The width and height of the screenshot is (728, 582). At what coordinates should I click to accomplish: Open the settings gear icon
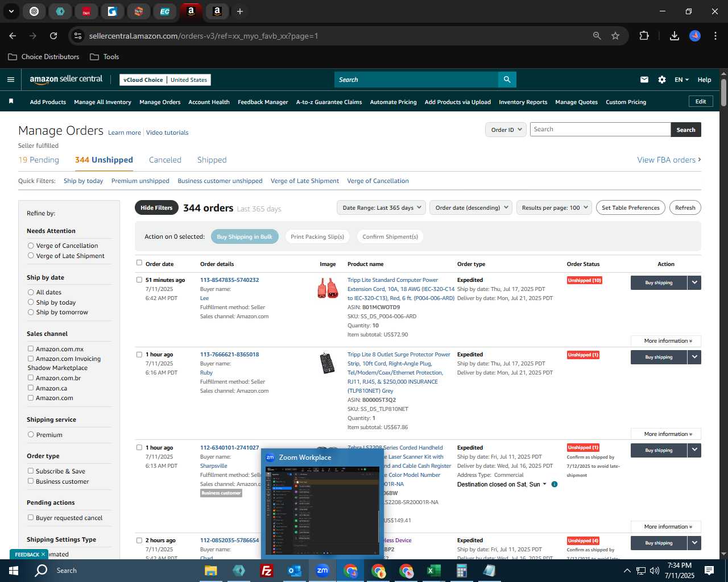click(x=662, y=80)
